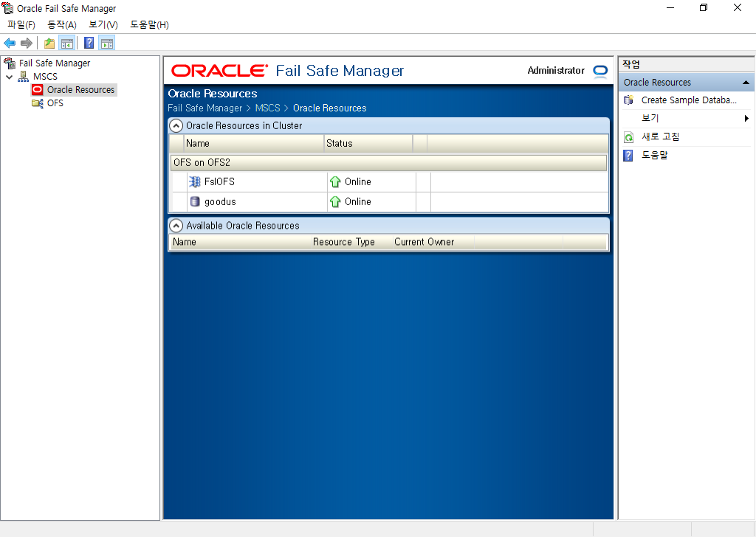
Task: Expand the 보기 submenu arrow
Action: point(746,119)
